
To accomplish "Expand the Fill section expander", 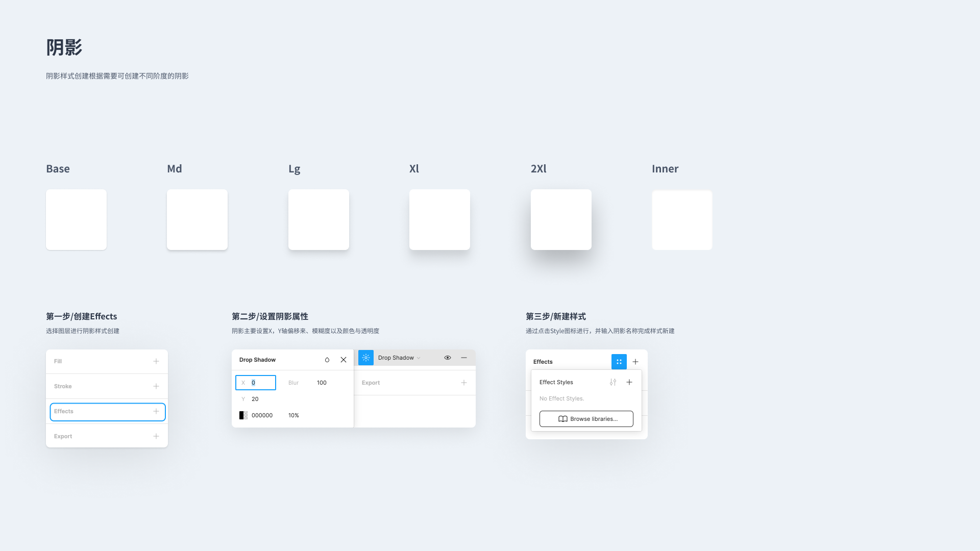I will tap(156, 361).
